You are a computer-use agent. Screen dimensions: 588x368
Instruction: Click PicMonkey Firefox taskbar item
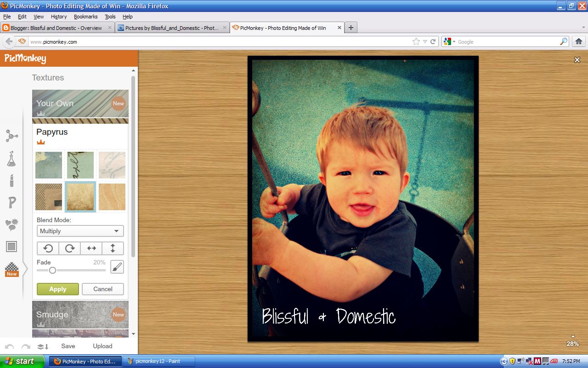(86, 361)
